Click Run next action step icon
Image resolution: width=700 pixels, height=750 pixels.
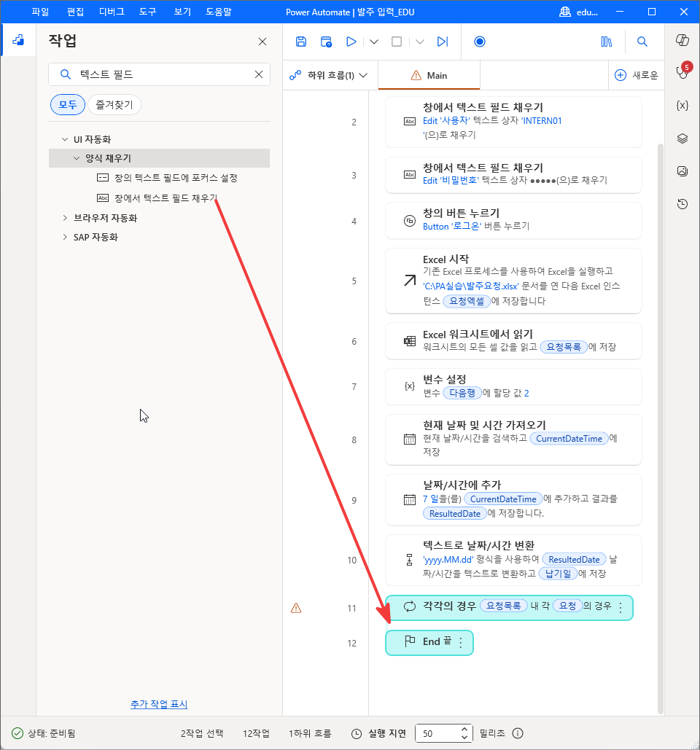pyautogui.click(x=443, y=42)
